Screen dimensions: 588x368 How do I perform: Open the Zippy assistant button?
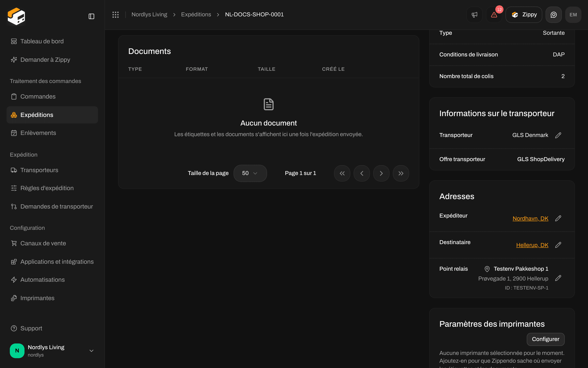pos(524,15)
